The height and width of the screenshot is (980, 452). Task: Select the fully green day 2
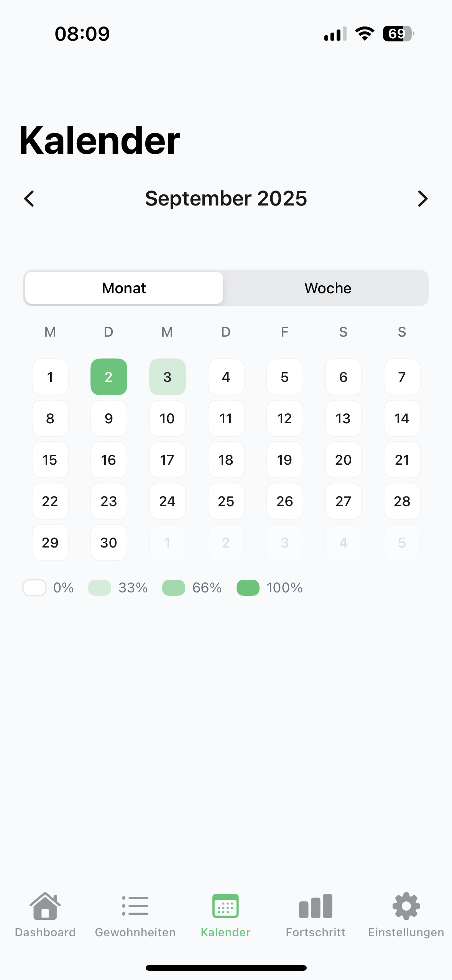pyautogui.click(x=109, y=377)
